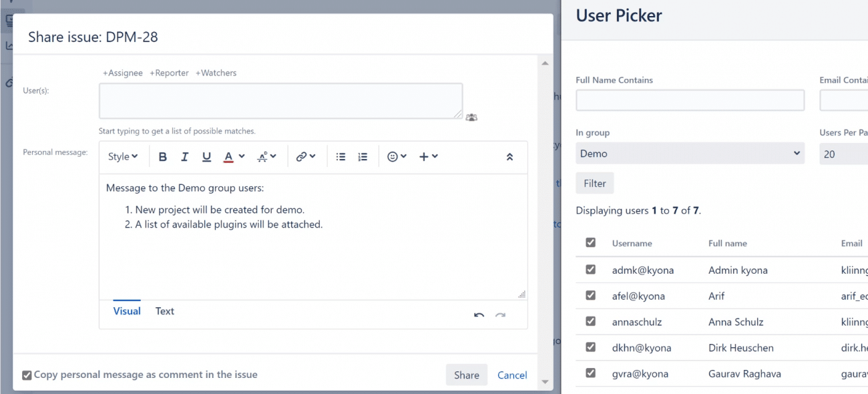Open the Style dropdown
Screen dimensions: 868x394
point(123,157)
